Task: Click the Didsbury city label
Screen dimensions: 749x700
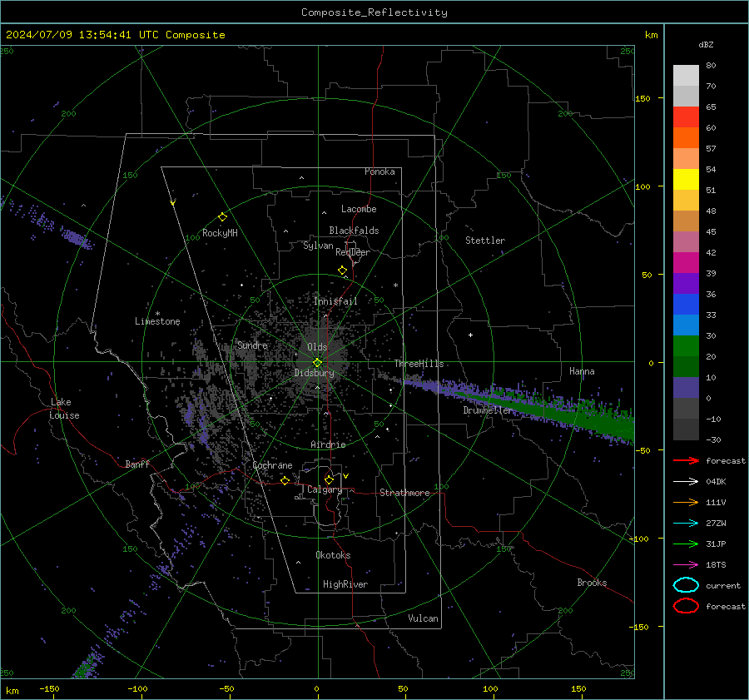Action: [314, 373]
